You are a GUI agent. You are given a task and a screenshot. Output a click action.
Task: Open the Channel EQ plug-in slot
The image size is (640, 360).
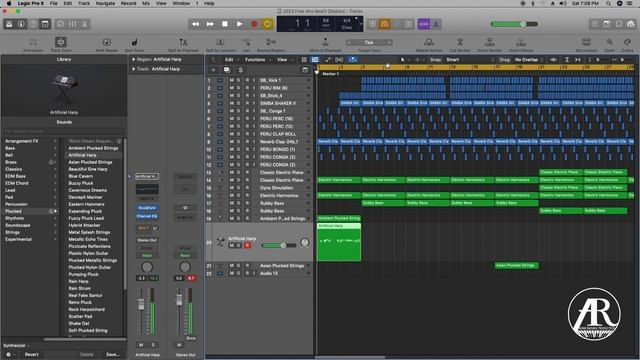pos(147,216)
